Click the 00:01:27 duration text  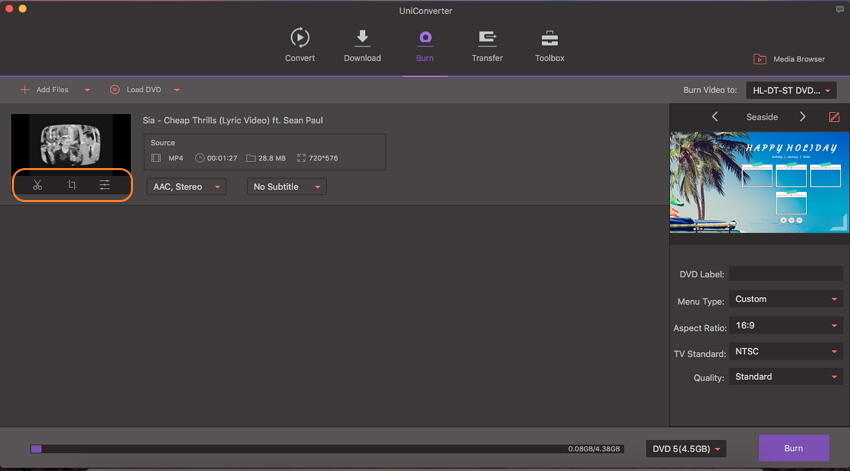click(x=222, y=158)
